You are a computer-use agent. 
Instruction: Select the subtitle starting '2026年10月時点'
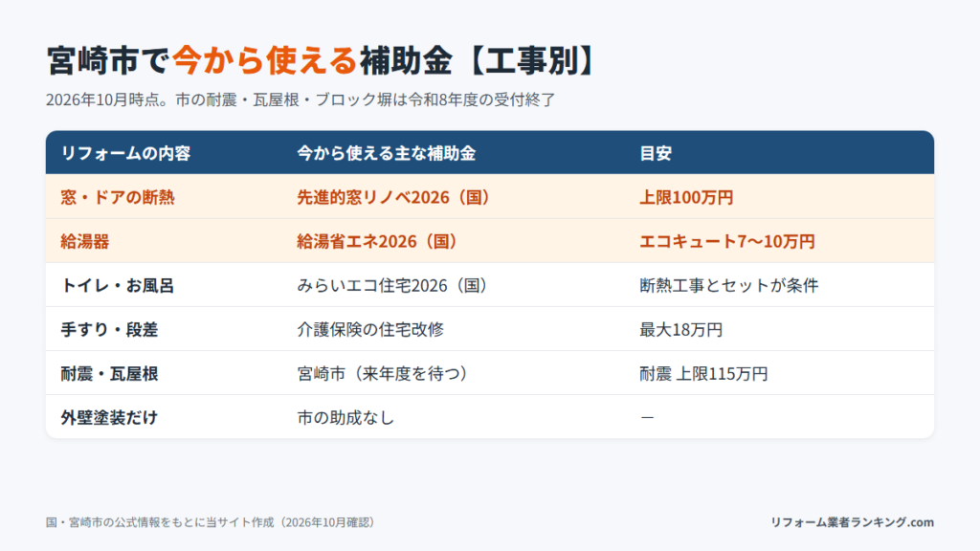tap(301, 99)
